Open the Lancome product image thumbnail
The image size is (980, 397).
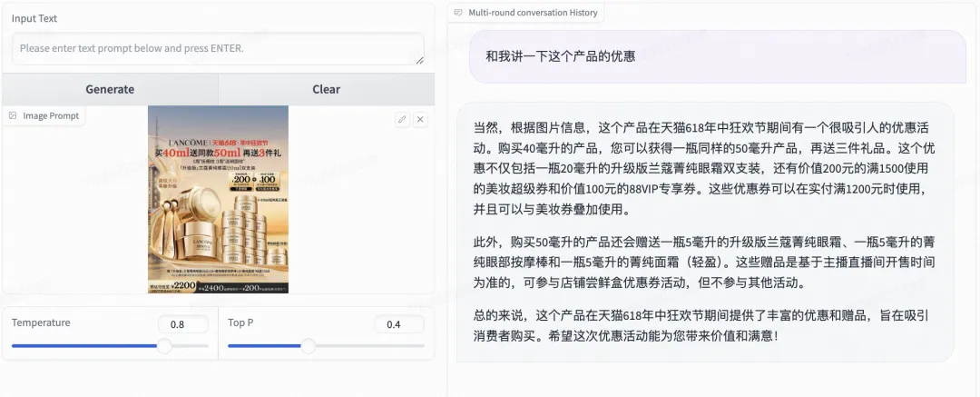[x=218, y=199]
